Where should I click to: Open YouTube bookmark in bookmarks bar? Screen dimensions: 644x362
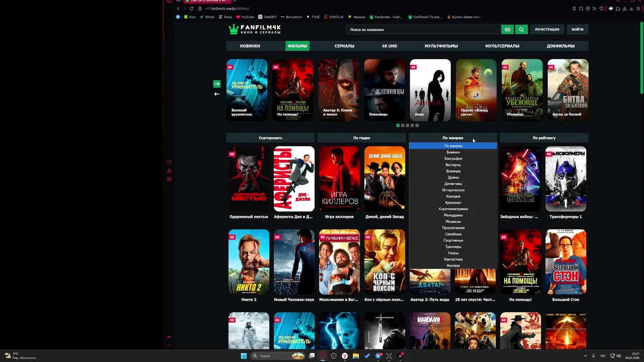245,17
